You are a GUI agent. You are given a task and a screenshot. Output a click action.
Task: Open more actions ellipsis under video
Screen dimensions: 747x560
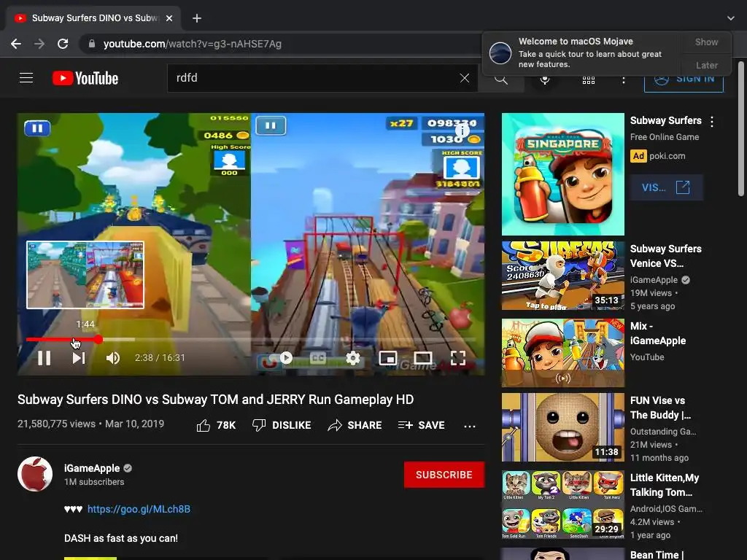point(470,426)
